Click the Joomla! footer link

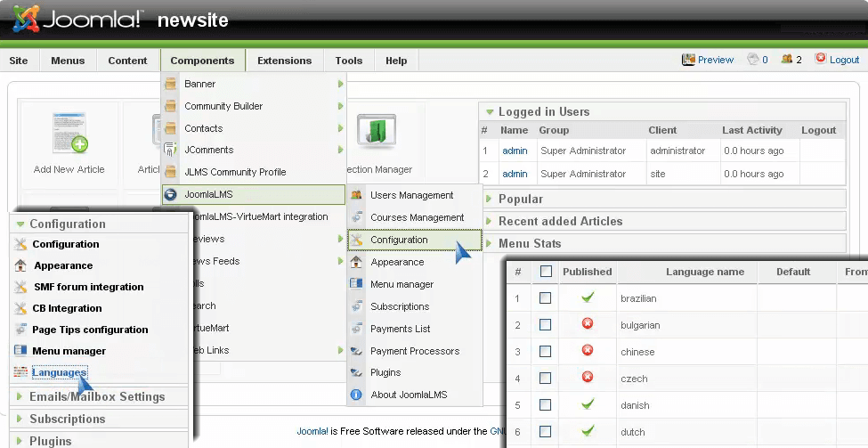(x=312, y=431)
